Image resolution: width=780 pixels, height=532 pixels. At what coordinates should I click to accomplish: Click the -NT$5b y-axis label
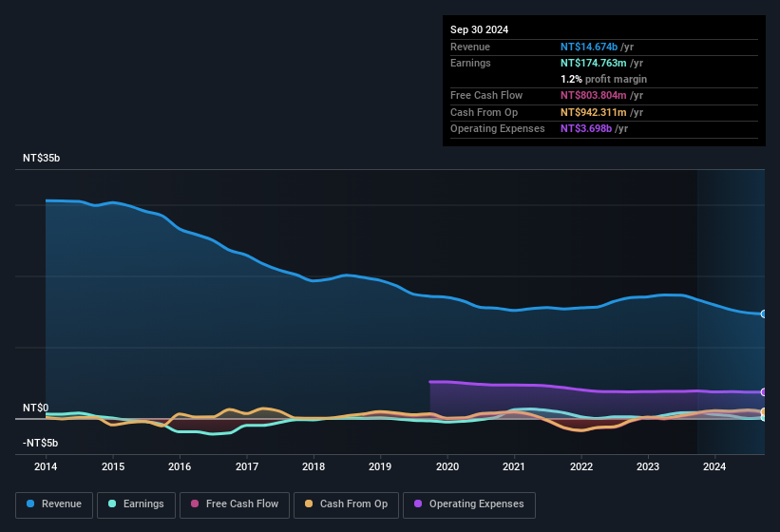pyautogui.click(x=40, y=443)
